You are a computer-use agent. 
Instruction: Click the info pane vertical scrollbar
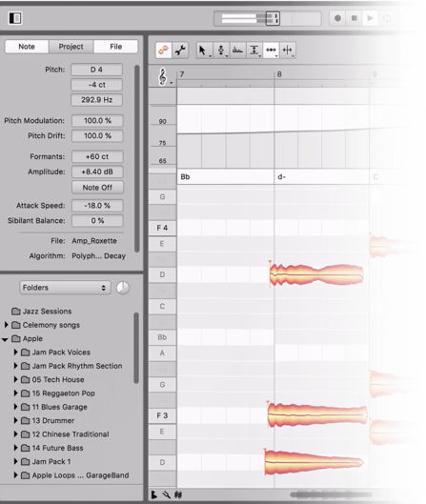coord(136,158)
